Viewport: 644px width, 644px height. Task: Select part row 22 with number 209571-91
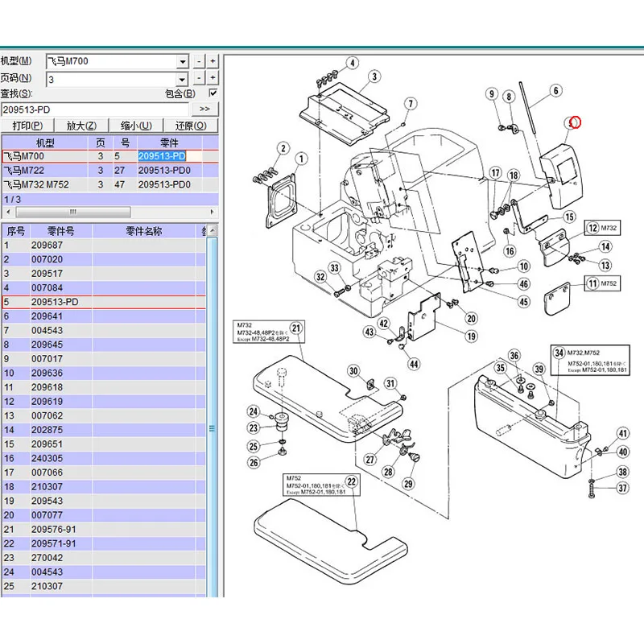104,544
